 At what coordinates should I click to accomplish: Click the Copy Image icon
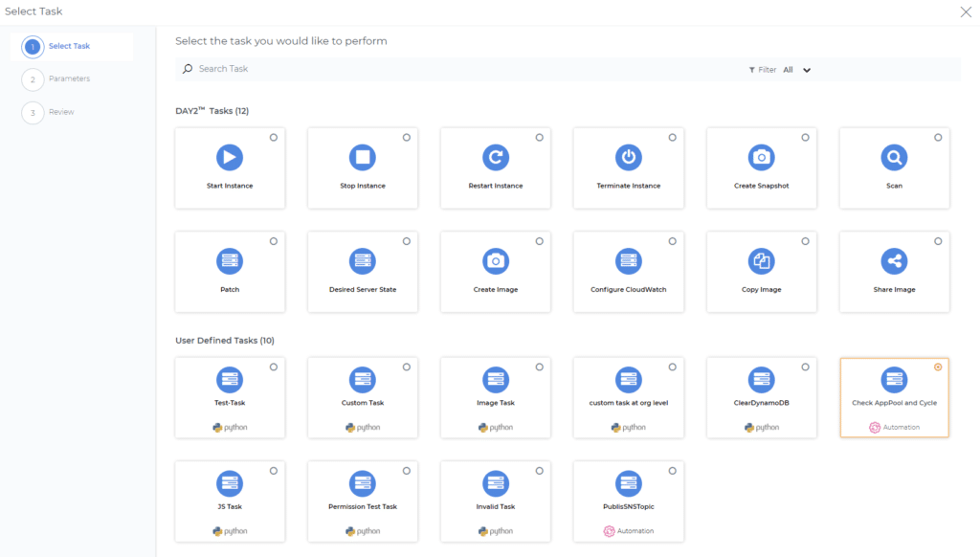click(x=761, y=261)
